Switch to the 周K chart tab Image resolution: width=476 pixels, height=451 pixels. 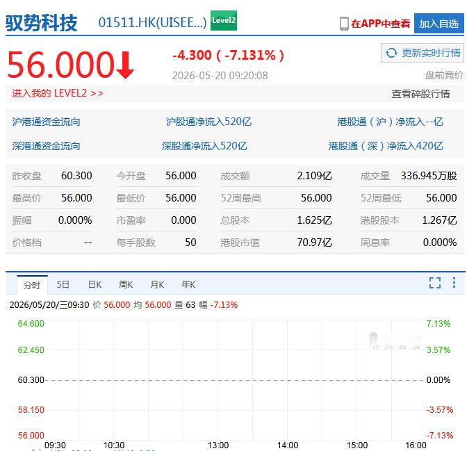126,285
